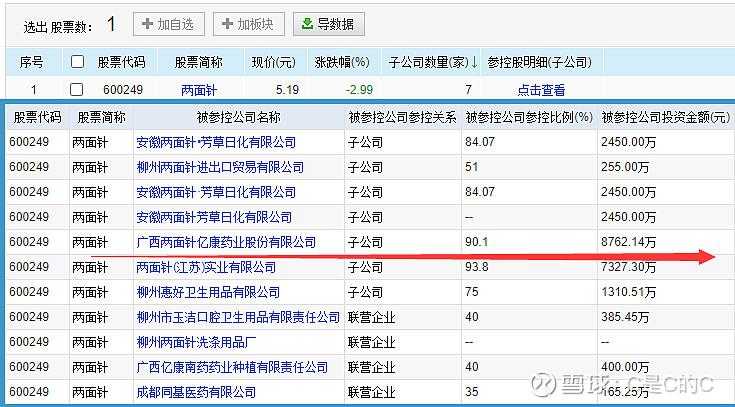Viewport: 735px width, 407px height.
Task: Click the 加板块 button
Action: pos(249,24)
